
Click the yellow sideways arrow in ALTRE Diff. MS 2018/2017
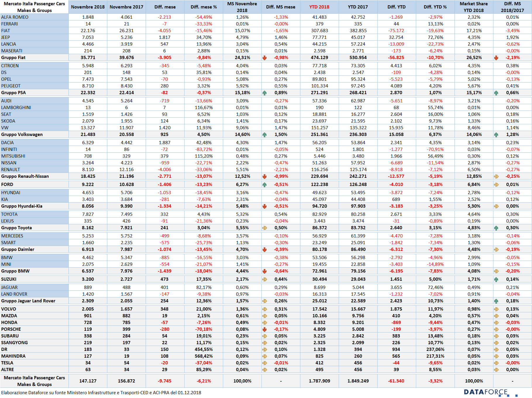[496, 370]
